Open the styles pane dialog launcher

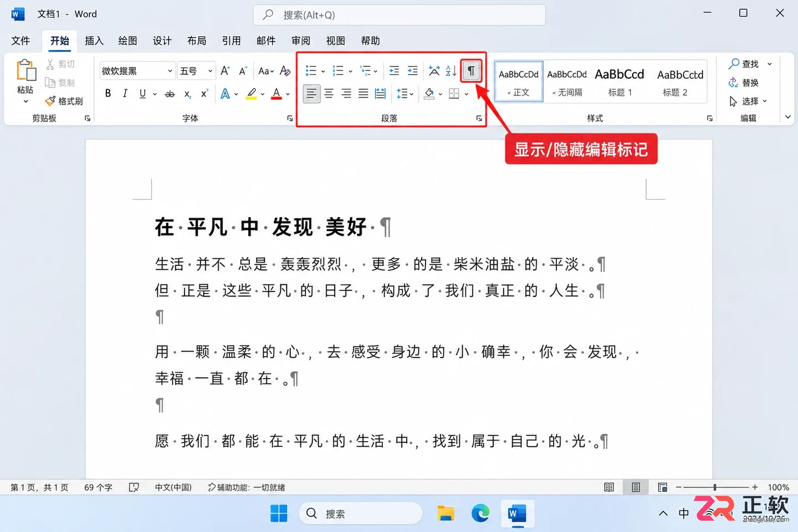[709, 119]
